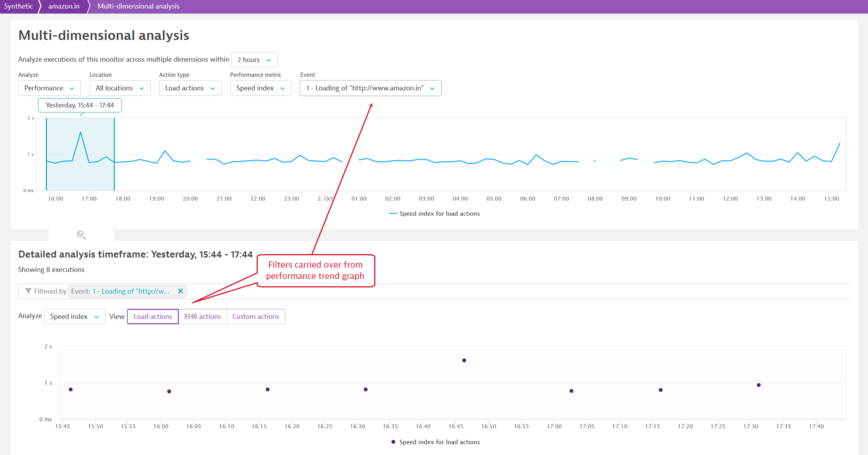This screenshot has height=455, width=868.
Task: Click the scatter data point near 15:45
Action: coord(71,389)
